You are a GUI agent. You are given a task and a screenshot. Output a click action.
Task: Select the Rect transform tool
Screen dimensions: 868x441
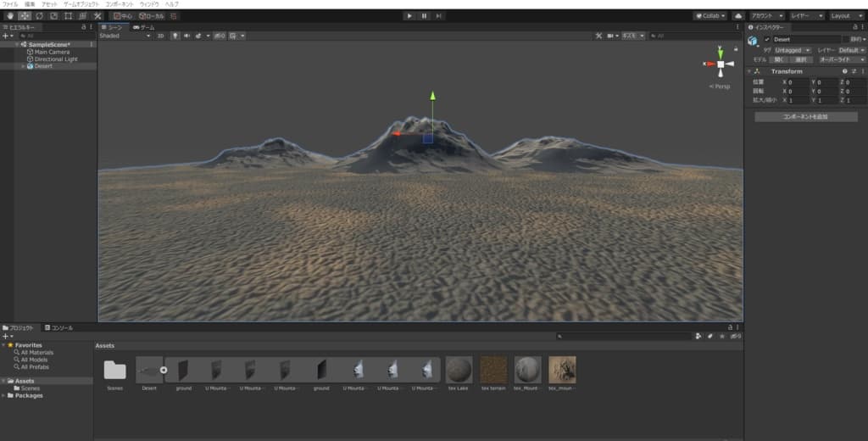point(68,15)
